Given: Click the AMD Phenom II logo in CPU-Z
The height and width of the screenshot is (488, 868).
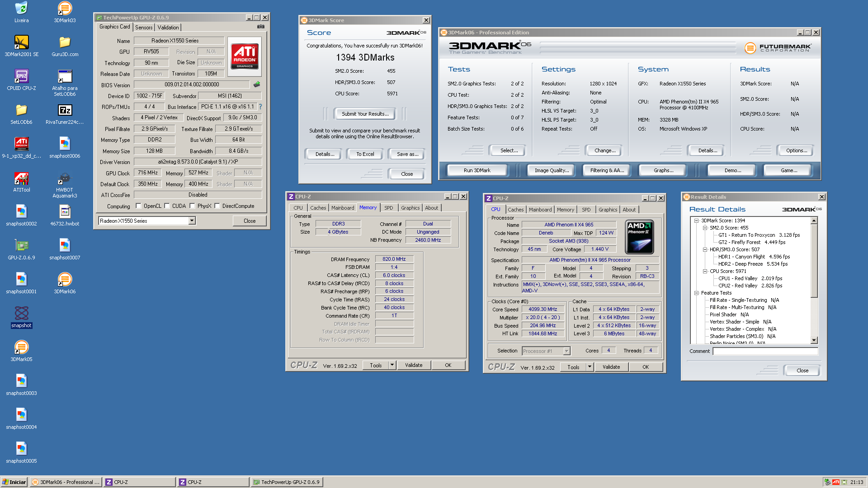Looking at the screenshot, I should pos(639,237).
